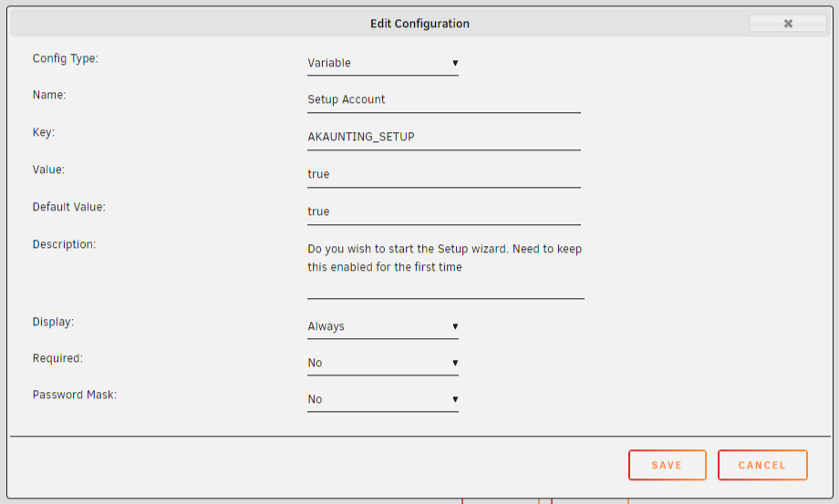Click the Config Type label
The image size is (839, 504).
coord(66,58)
